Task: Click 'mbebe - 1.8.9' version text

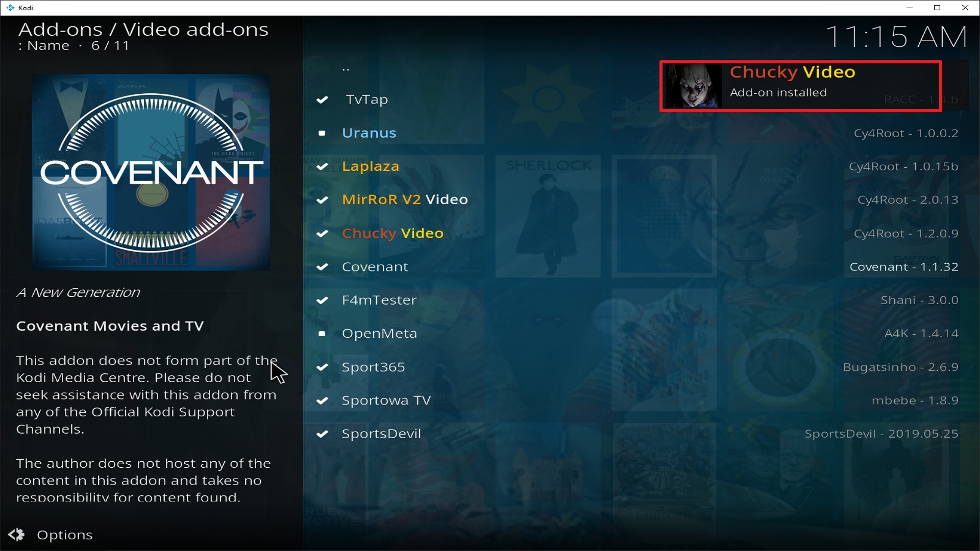Action: [915, 400]
